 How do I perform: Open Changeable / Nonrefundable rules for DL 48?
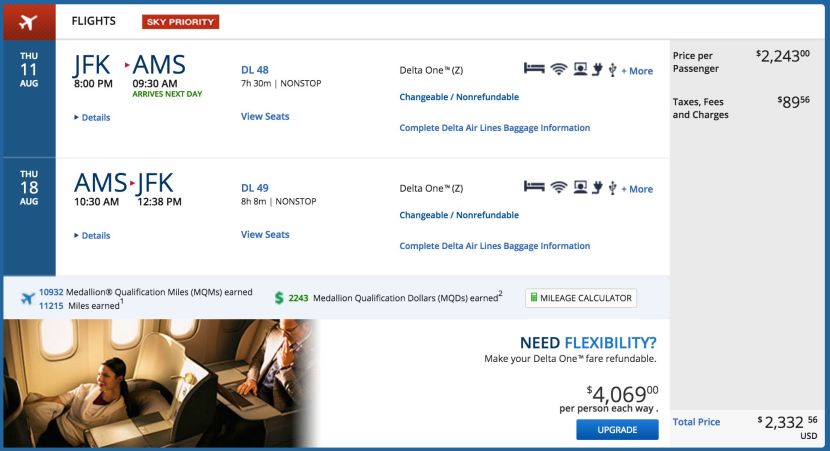tap(459, 97)
